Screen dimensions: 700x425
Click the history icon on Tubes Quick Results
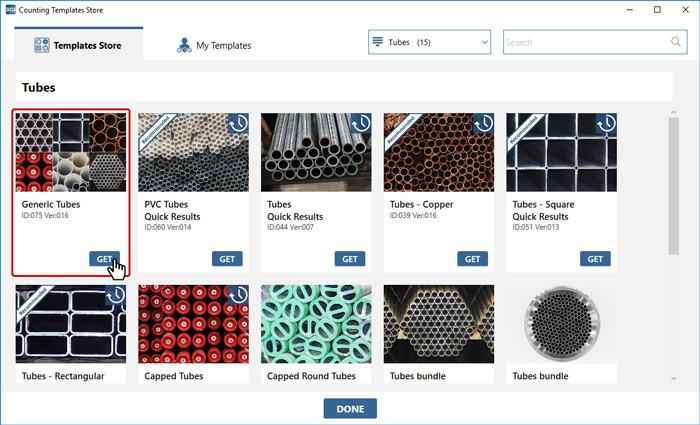pos(361,124)
